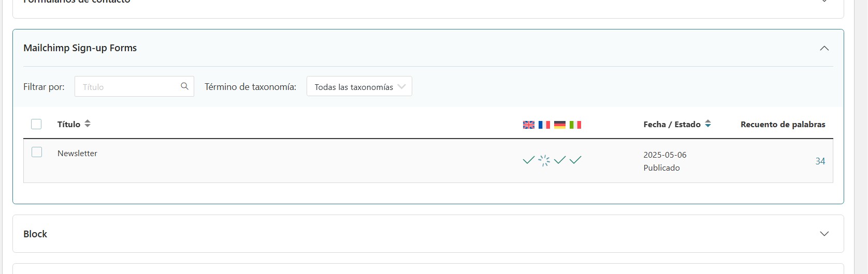The height and width of the screenshot is (274, 868).
Task: Open the Todas las taxonomías dropdown
Action: (x=359, y=86)
